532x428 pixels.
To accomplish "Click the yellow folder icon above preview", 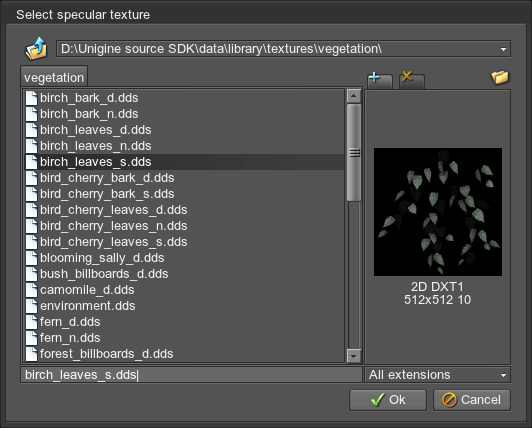I will (x=500, y=77).
